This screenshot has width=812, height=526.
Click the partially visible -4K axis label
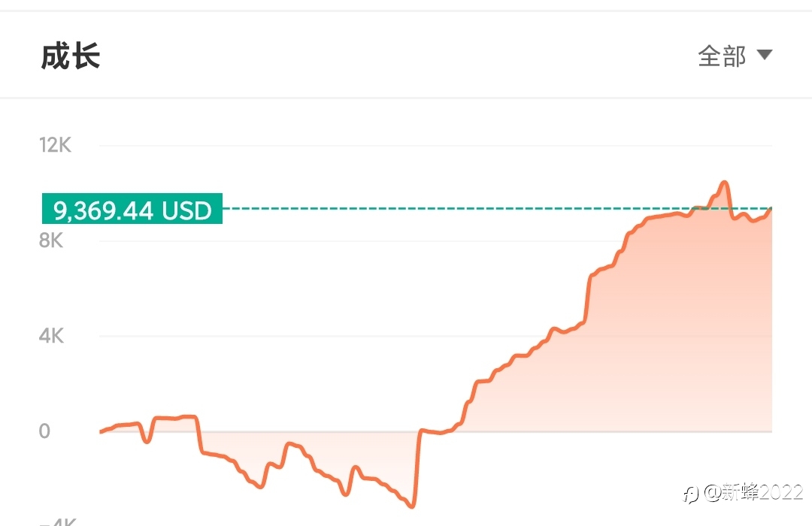[x=58, y=521]
